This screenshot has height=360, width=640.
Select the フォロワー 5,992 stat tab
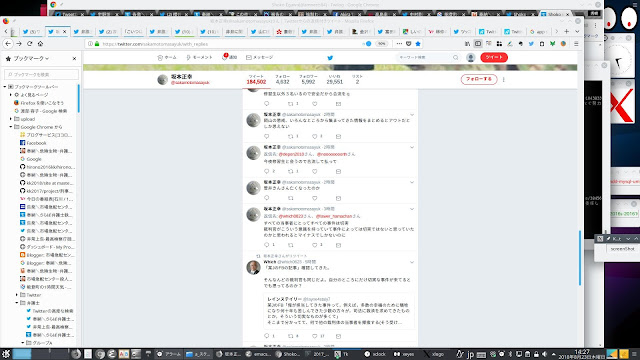point(308,80)
